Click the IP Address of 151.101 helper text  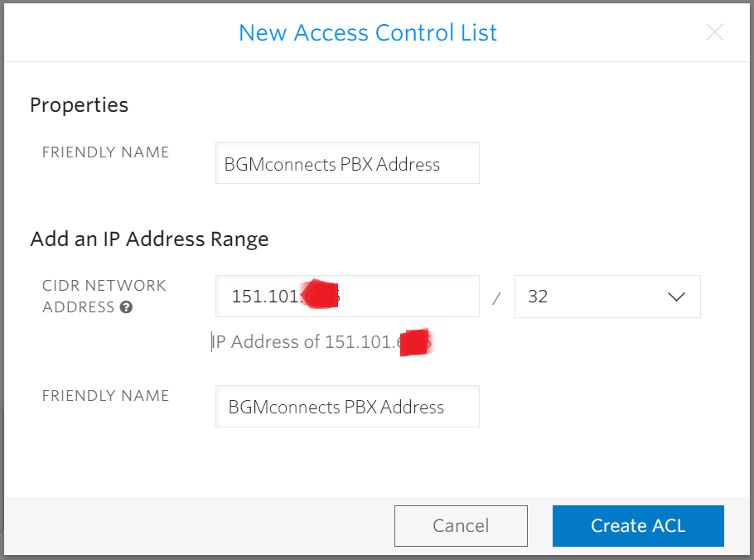(307, 341)
